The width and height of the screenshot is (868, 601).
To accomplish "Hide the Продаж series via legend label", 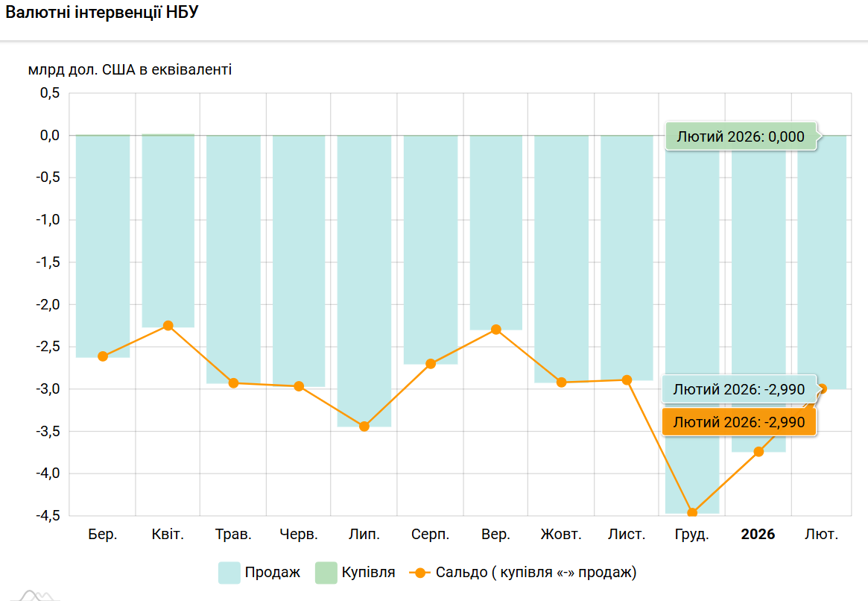I will [273, 573].
